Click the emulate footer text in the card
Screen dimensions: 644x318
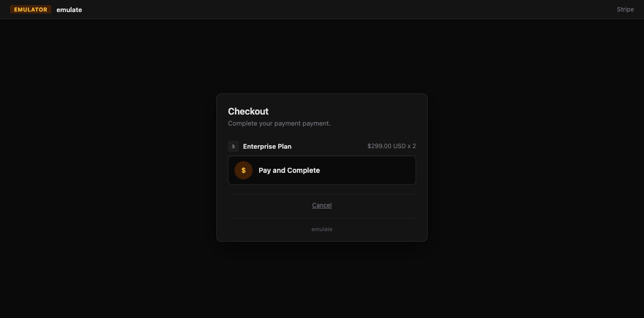[x=322, y=229]
